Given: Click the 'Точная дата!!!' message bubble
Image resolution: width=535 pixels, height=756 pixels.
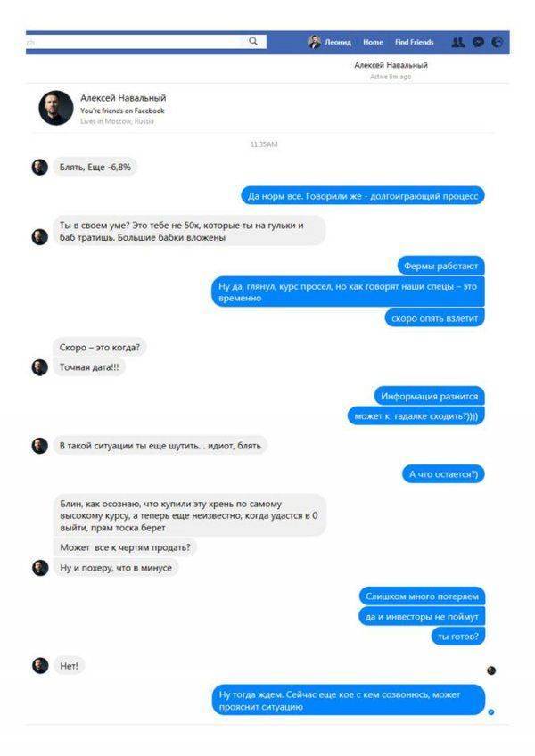Looking at the screenshot, I should 89,367.
